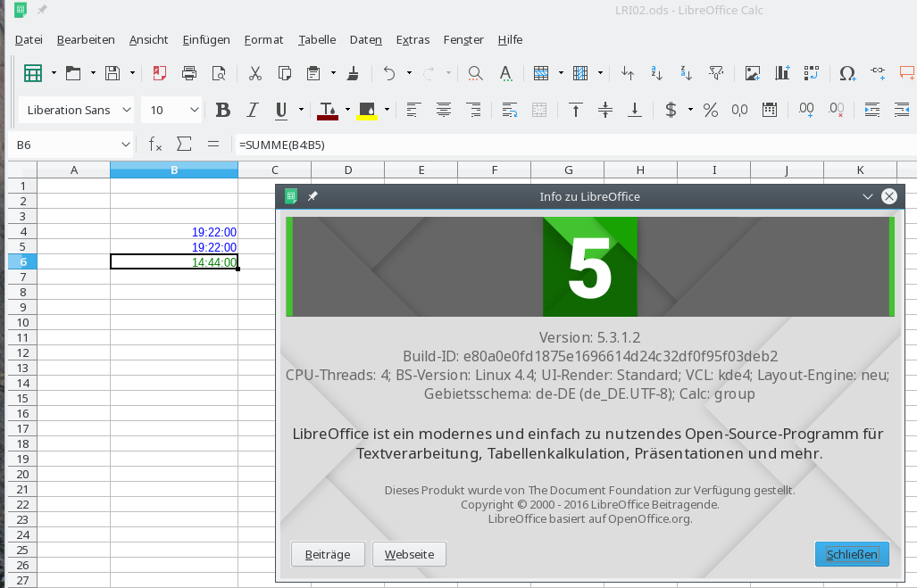
Task: Insert a chart from toolbar
Action: point(782,73)
